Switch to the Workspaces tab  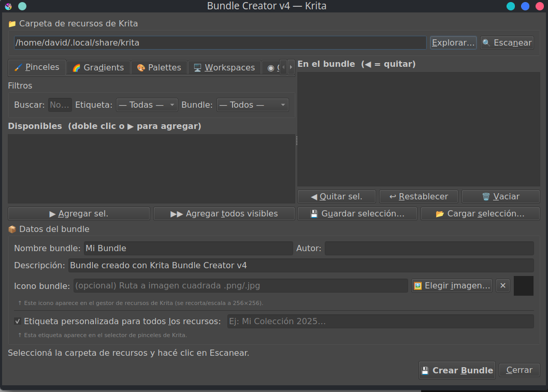tap(224, 67)
